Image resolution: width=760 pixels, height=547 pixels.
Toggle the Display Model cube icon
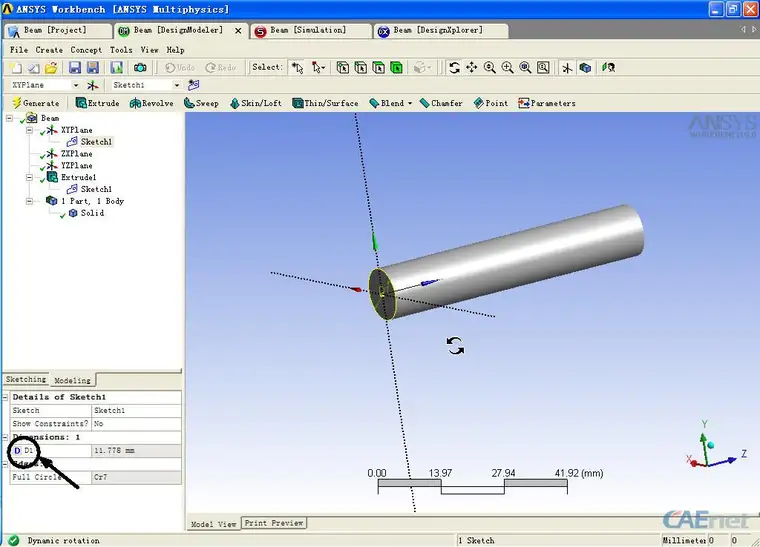pos(586,67)
